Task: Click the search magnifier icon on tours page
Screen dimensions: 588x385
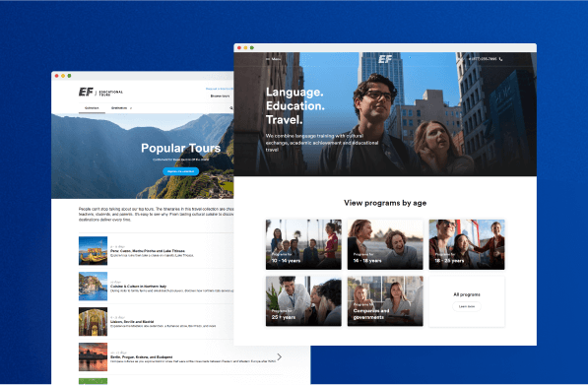Action: 231,108
